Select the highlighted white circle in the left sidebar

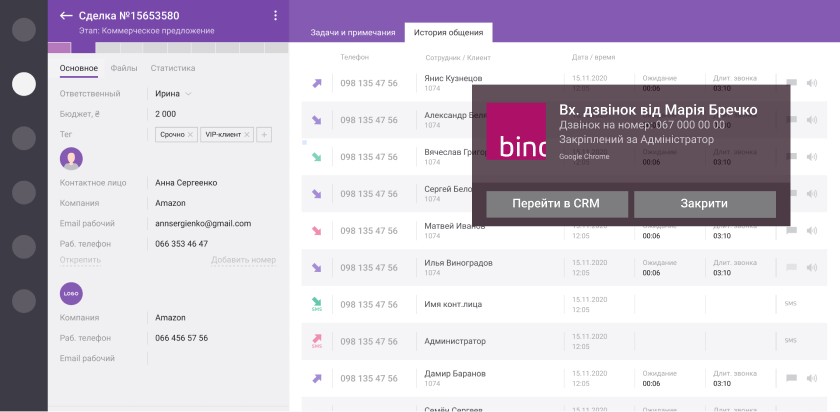tap(24, 84)
